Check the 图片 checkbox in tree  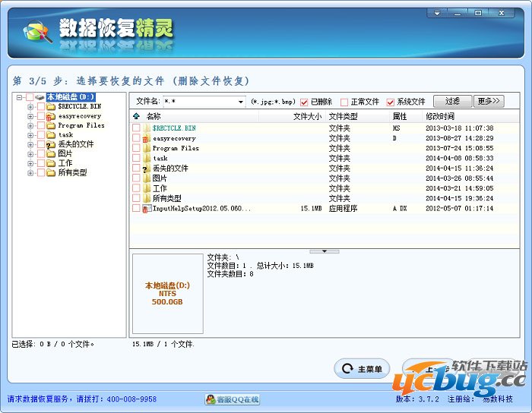41,154
